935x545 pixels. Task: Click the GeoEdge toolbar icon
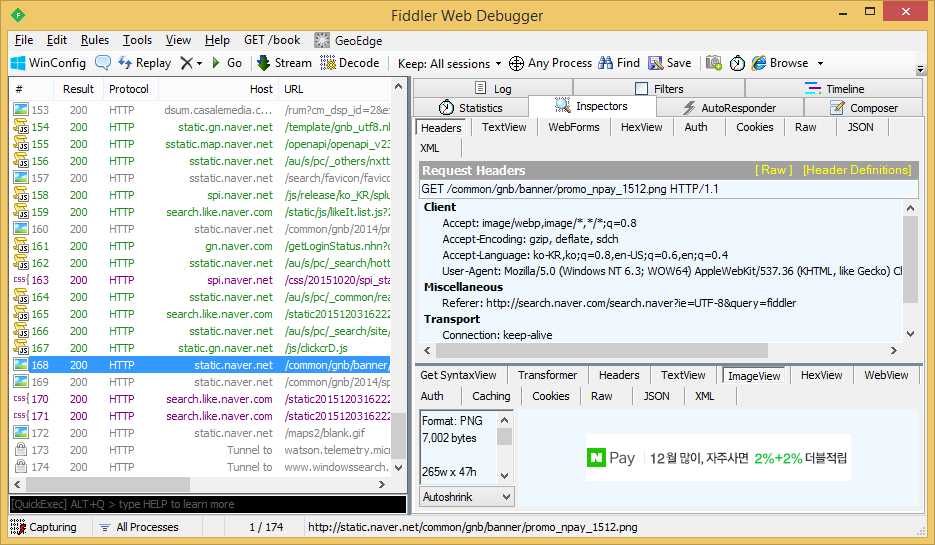click(322, 40)
